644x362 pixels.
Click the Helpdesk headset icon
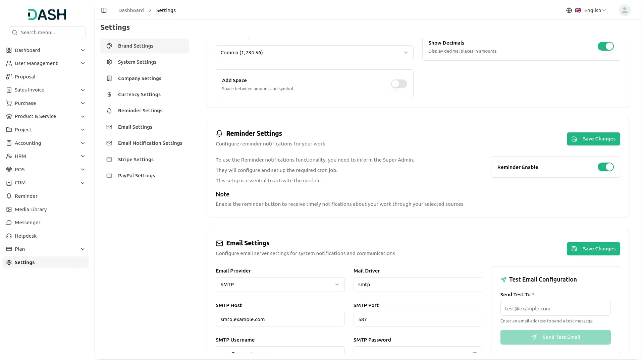click(9, 236)
